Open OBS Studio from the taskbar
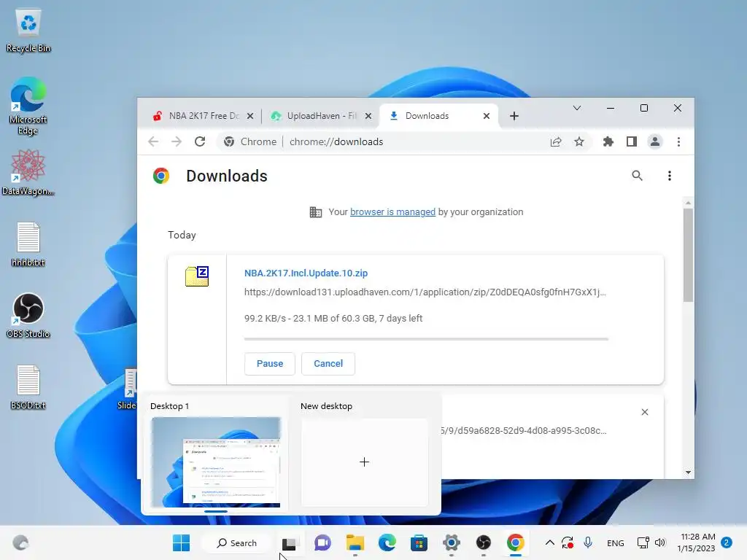 [483, 542]
